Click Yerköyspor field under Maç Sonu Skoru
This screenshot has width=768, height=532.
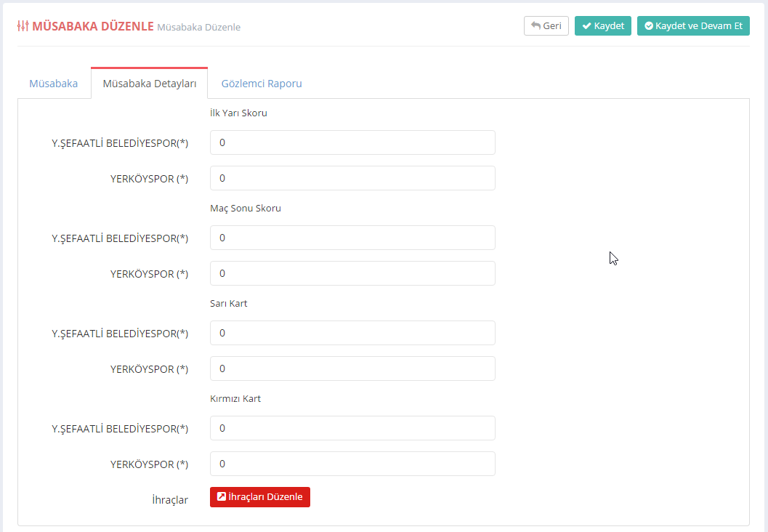pyautogui.click(x=352, y=273)
